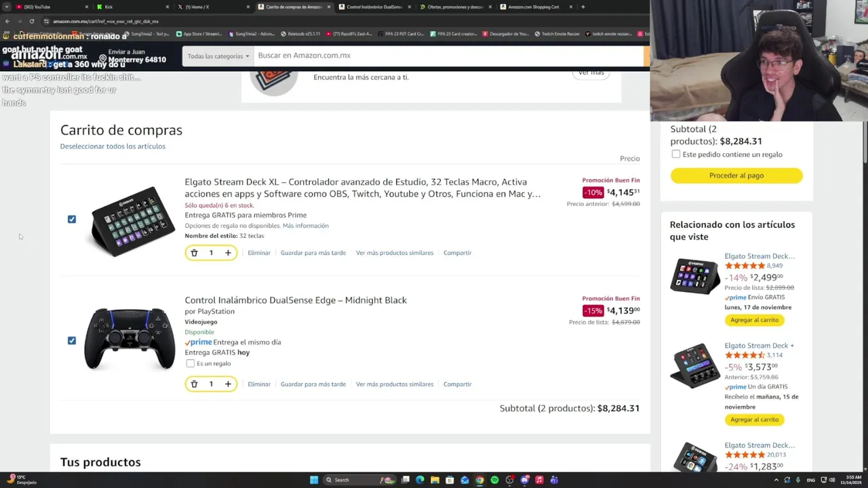Open the Paletools bookmark
Viewport: 868px width, 488px height.
click(300, 34)
